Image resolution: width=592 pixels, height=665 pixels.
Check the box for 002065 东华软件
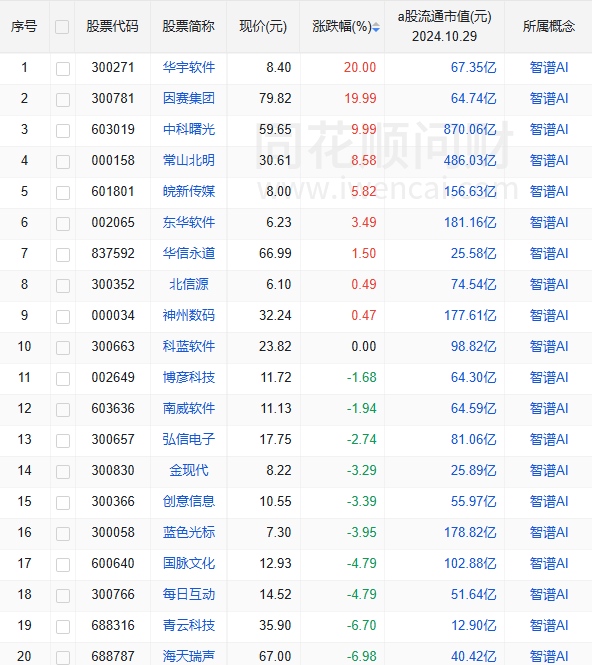click(63, 224)
